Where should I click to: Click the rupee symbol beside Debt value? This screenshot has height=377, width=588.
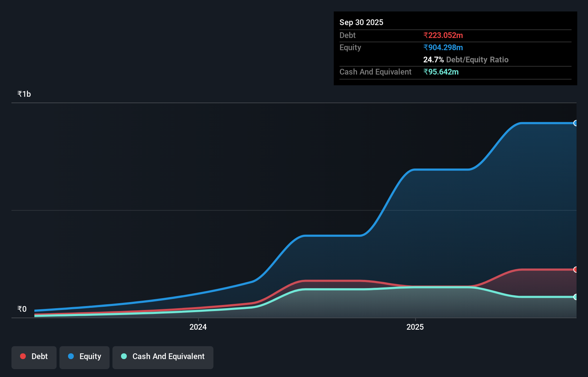coord(426,35)
